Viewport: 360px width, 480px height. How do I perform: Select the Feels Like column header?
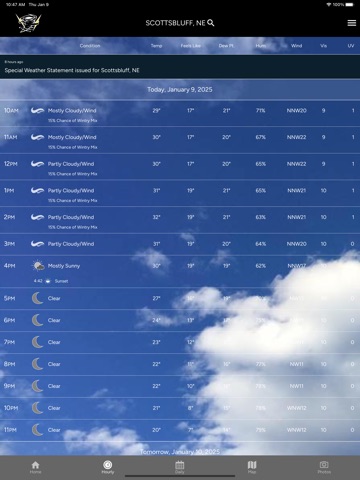pos(191,46)
